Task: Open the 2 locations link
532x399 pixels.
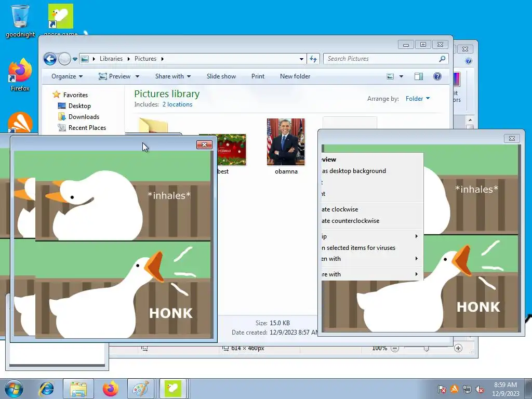Action: [x=177, y=104]
